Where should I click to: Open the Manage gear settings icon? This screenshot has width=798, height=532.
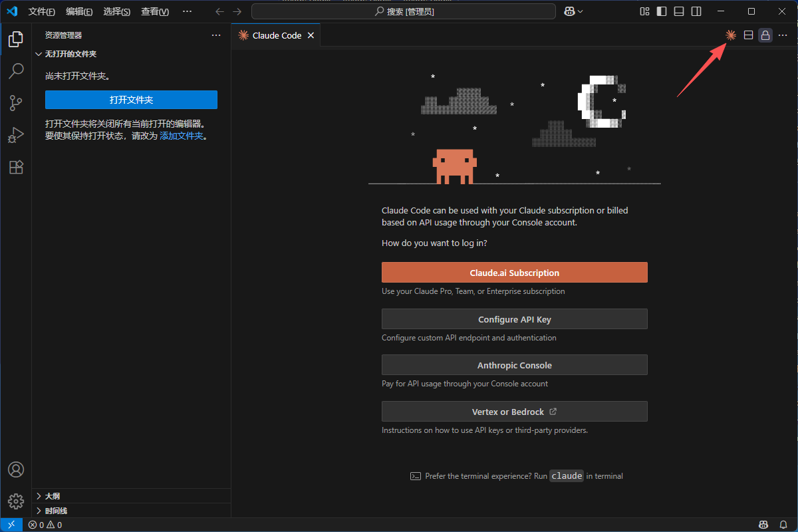(16, 501)
